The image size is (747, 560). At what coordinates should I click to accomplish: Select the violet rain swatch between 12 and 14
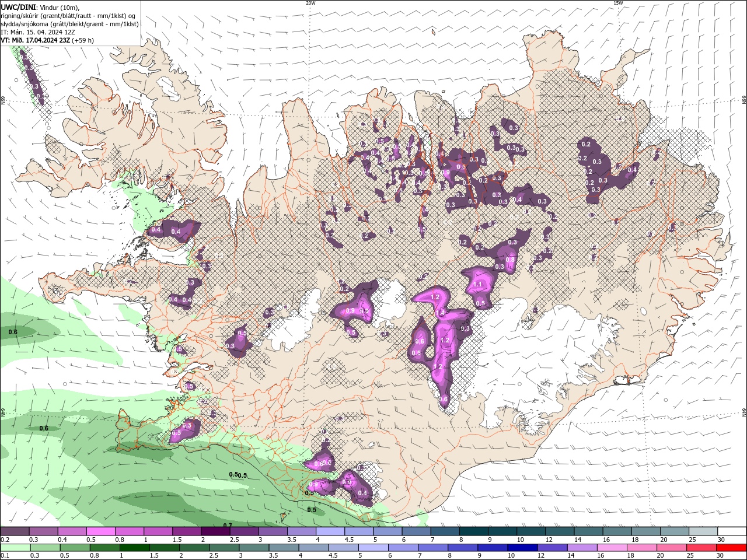click(553, 548)
